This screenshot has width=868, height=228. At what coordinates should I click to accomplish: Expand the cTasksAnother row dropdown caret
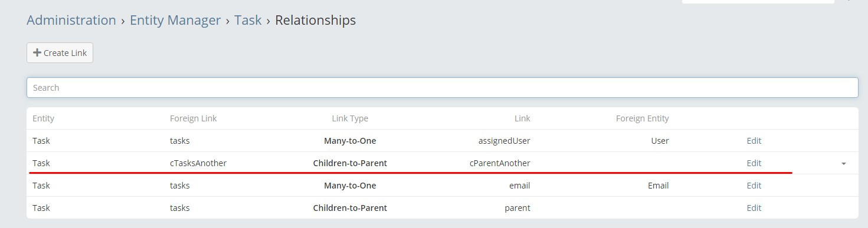click(844, 164)
